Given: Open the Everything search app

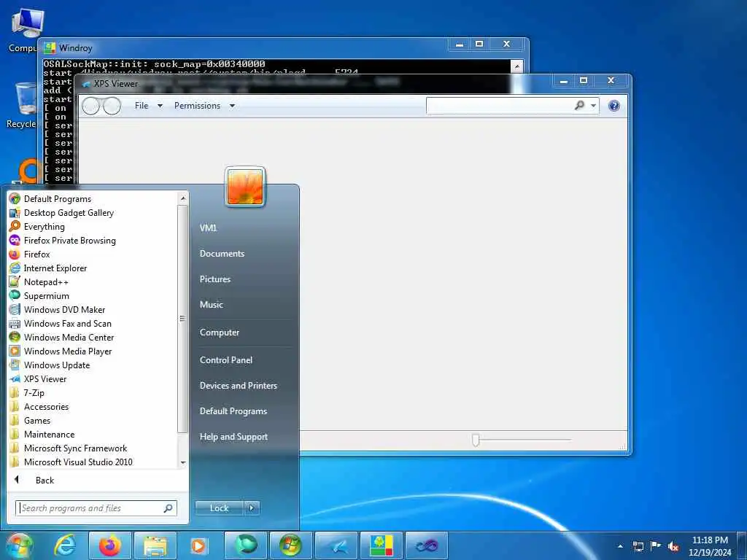Looking at the screenshot, I should pyautogui.click(x=36, y=227).
